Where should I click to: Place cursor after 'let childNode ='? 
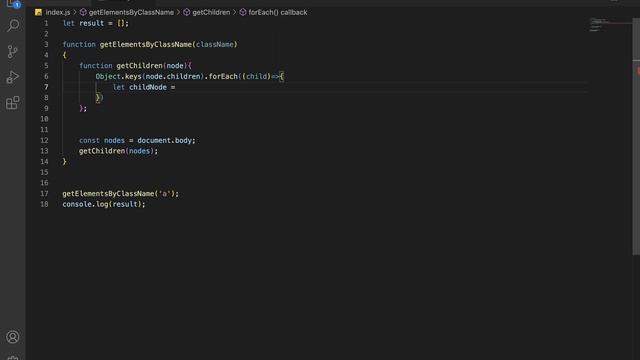[x=176, y=87]
